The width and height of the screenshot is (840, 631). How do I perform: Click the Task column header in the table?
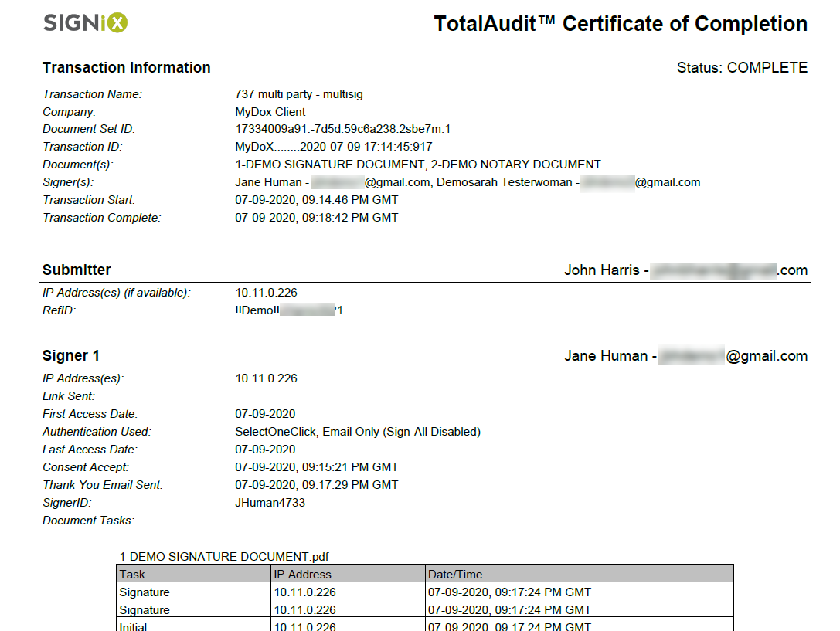click(x=132, y=574)
